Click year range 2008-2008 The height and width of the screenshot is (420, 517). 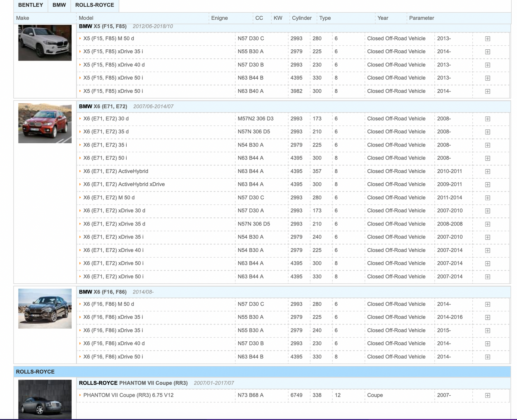pos(450,224)
